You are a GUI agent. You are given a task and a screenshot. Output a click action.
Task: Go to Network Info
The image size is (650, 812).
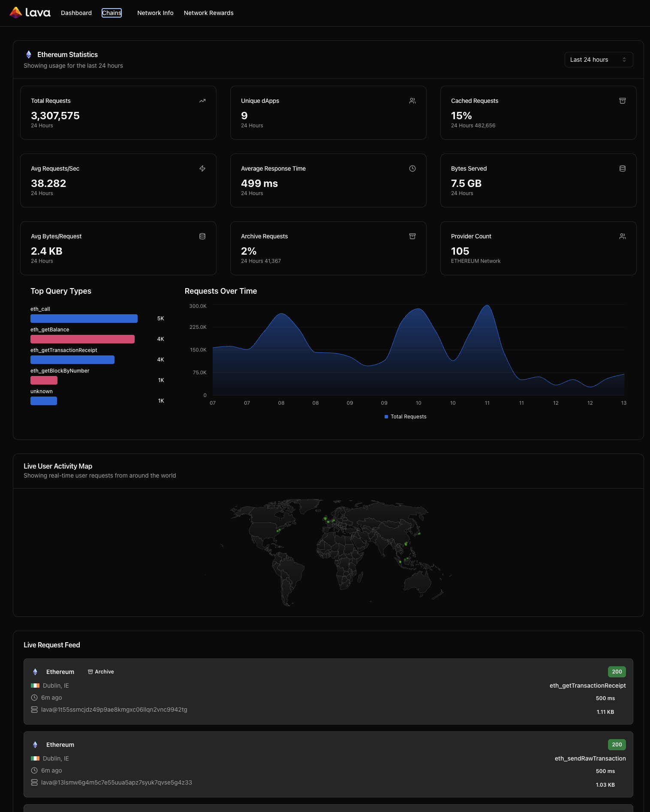click(x=155, y=13)
